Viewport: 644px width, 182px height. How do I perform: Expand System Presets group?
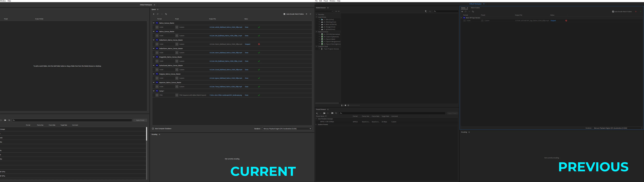click(316, 124)
